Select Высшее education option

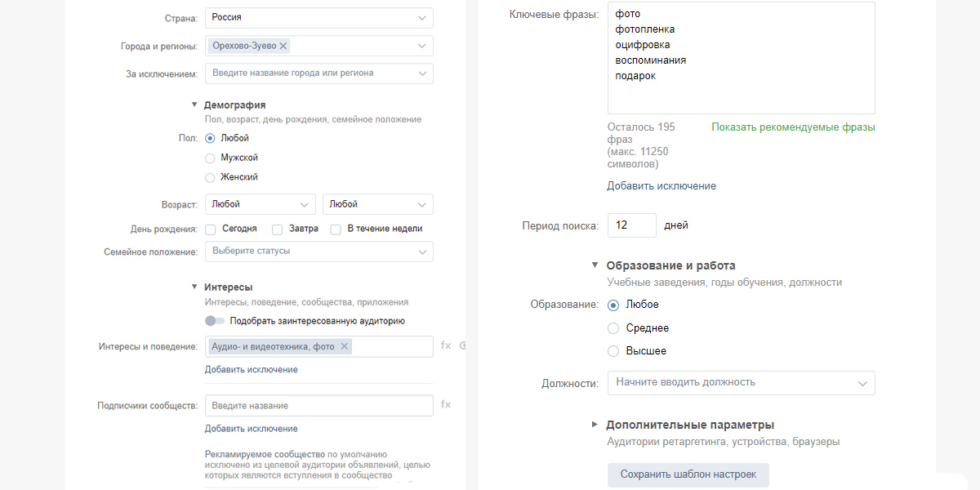[x=613, y=351]
